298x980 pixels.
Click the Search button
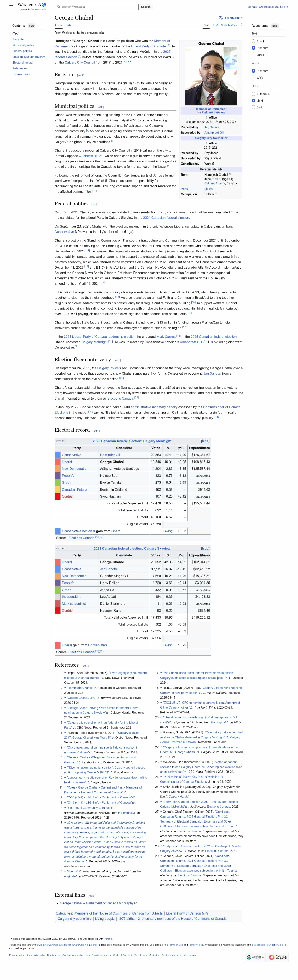[x=145, y=7]
